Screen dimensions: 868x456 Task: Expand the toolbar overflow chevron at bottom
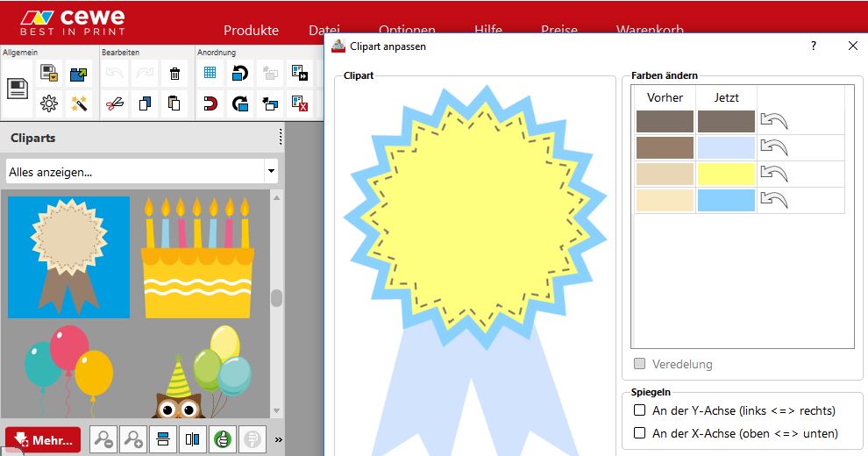point(279,439)
